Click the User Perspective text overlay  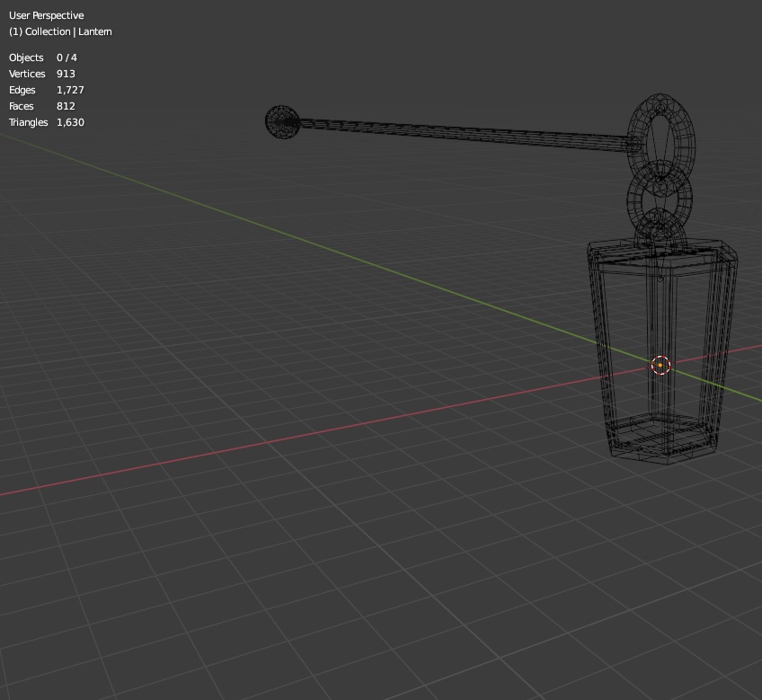pyautogui.click(x=46, y=15)
